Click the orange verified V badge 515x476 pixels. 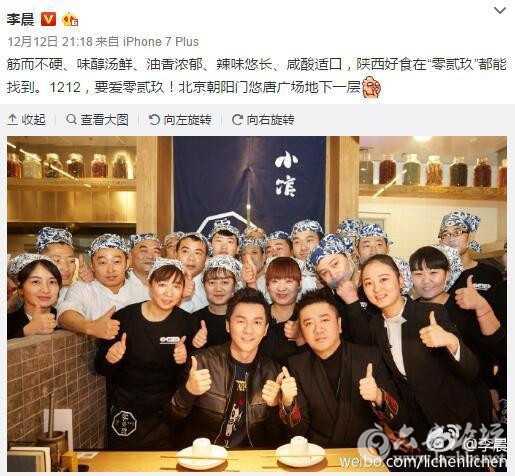click(48, 19)
